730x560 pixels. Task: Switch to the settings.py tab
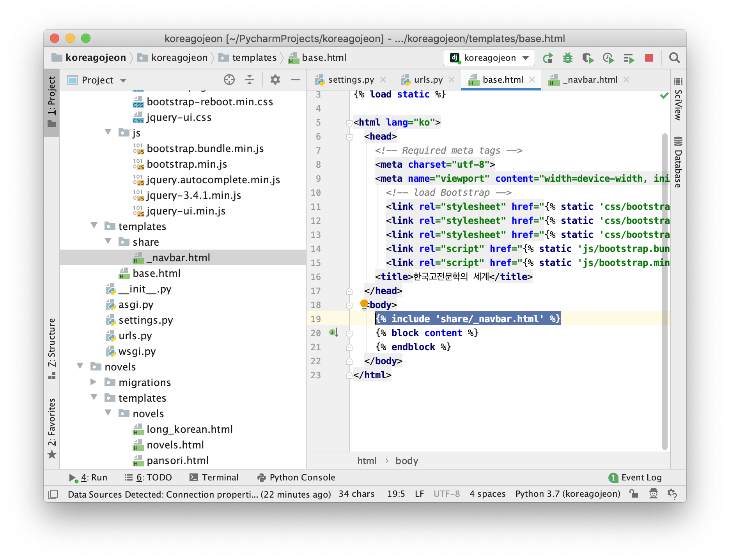pyautogui.click(x=351, y=80)
